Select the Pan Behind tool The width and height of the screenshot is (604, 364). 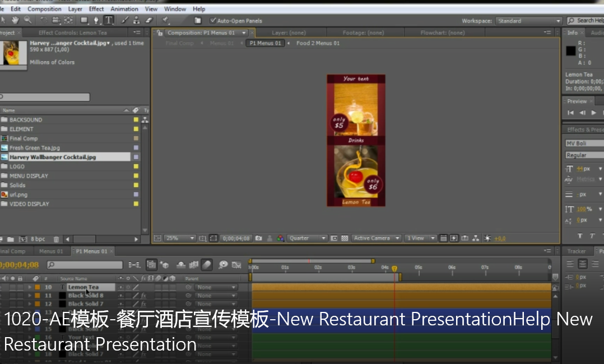(x=68, y=20)
